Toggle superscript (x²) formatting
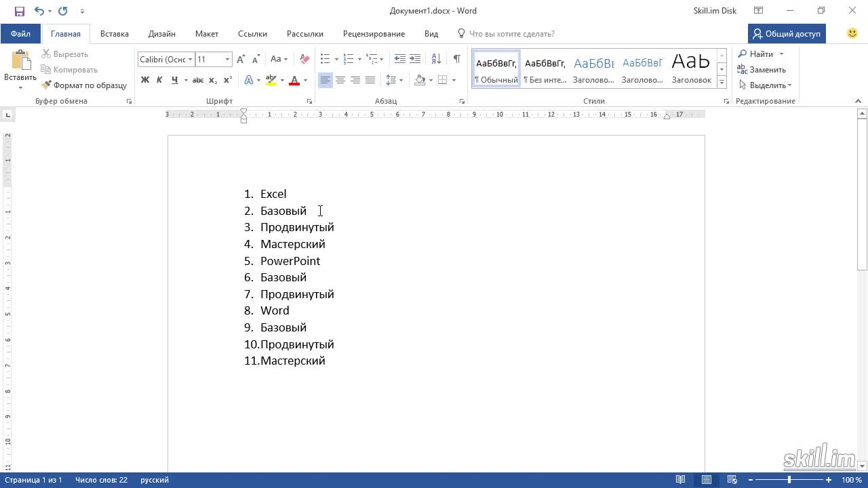 coord(228,80)
